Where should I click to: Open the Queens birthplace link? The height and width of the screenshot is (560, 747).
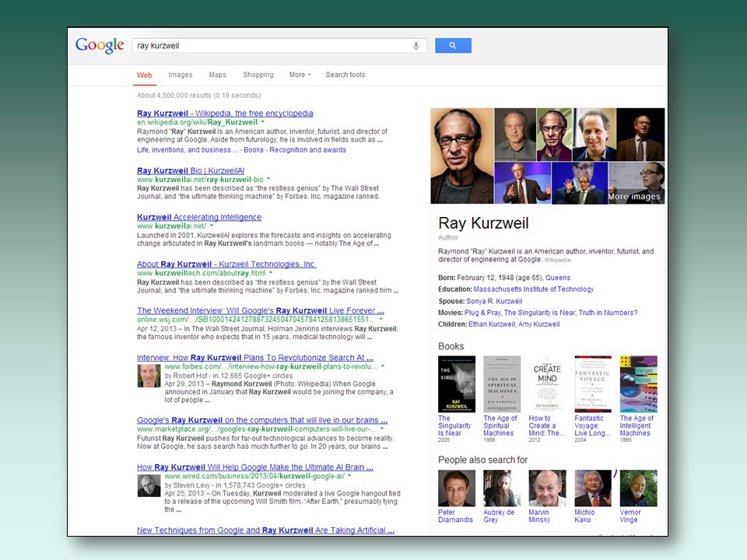(x=557, y=278)
